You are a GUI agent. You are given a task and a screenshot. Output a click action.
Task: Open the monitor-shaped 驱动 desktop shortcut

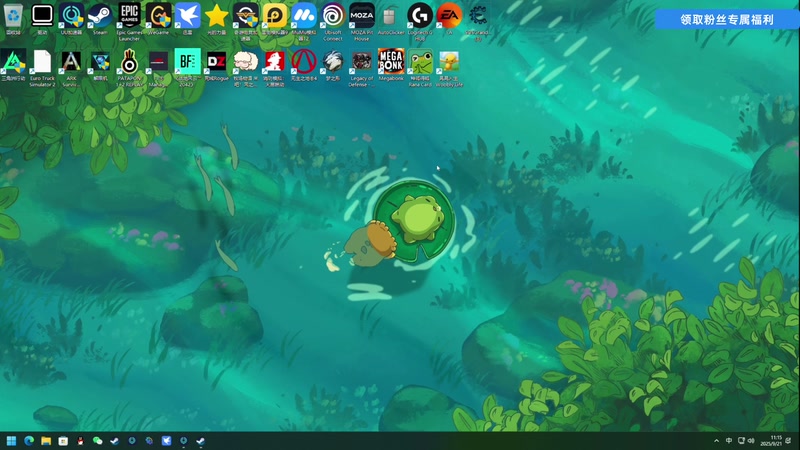(x=42, y=18)
